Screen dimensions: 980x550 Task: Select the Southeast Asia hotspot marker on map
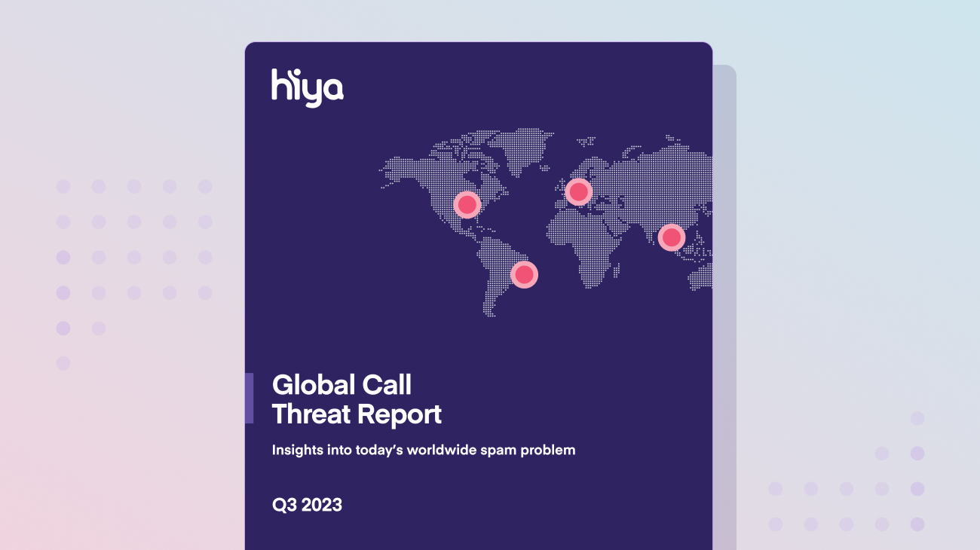672,237
